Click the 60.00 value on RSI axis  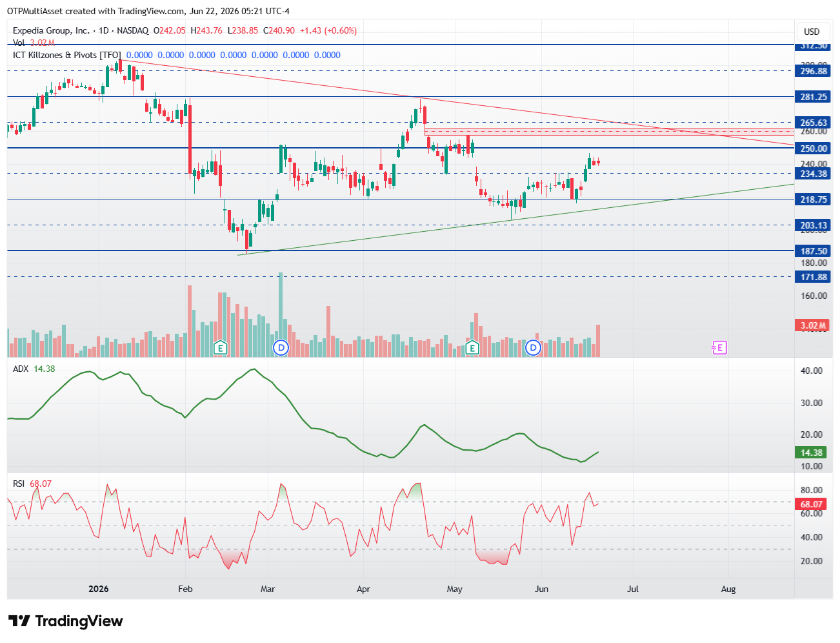pos(812,514)
